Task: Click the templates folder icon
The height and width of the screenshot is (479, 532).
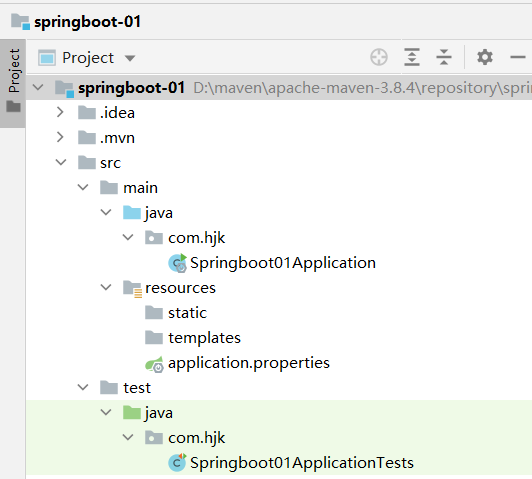Action: tap(154, 338)
